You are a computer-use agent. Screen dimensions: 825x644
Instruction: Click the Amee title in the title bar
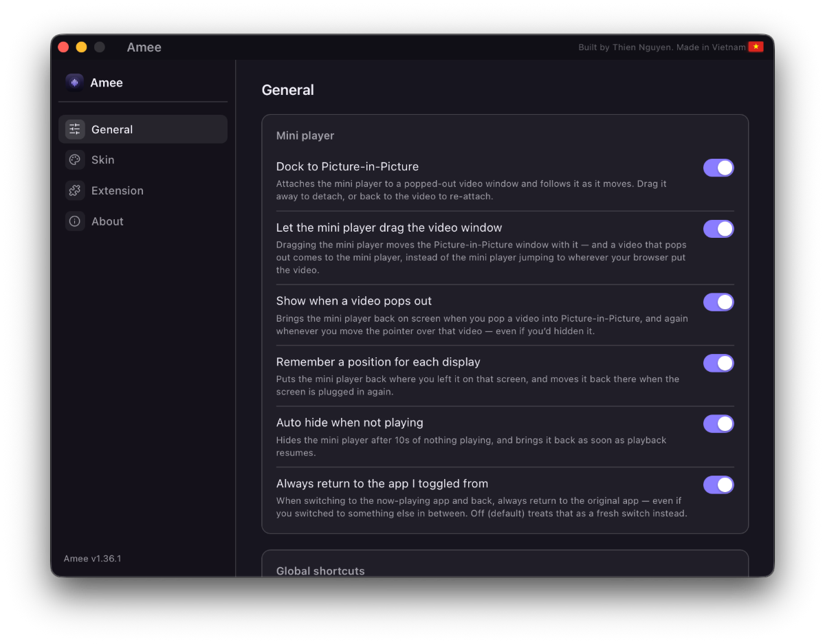click(144, 47)
